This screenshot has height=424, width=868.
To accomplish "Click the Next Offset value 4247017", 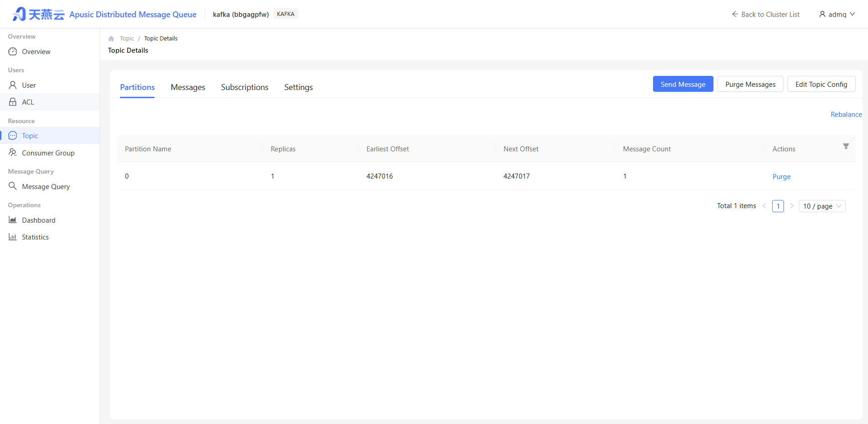I will [516, 176].
